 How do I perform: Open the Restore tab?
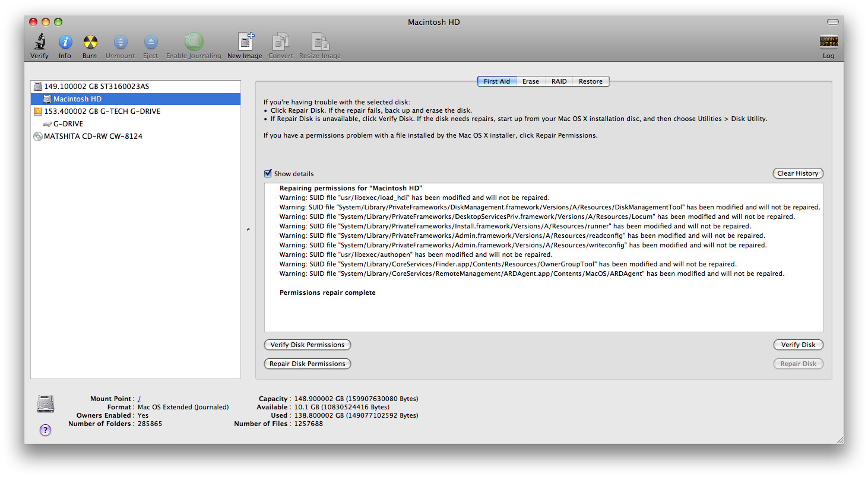(591, 81)
